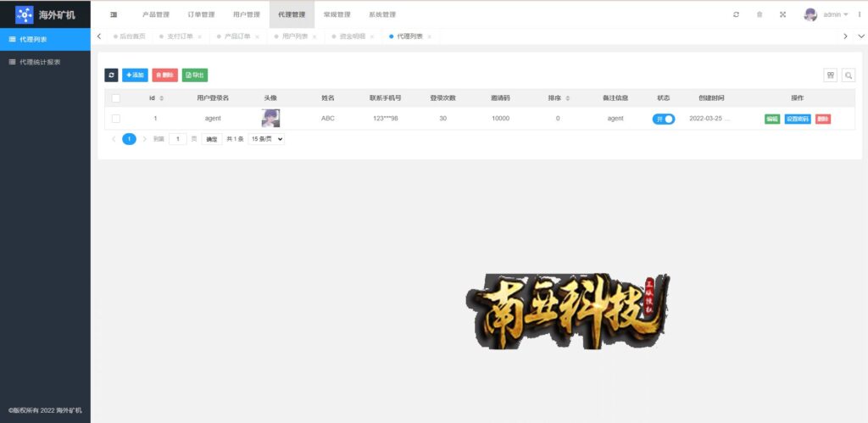This screenshot has height=423, width=868.
Task: Click the page number input field
Action: tap(178, 139)
